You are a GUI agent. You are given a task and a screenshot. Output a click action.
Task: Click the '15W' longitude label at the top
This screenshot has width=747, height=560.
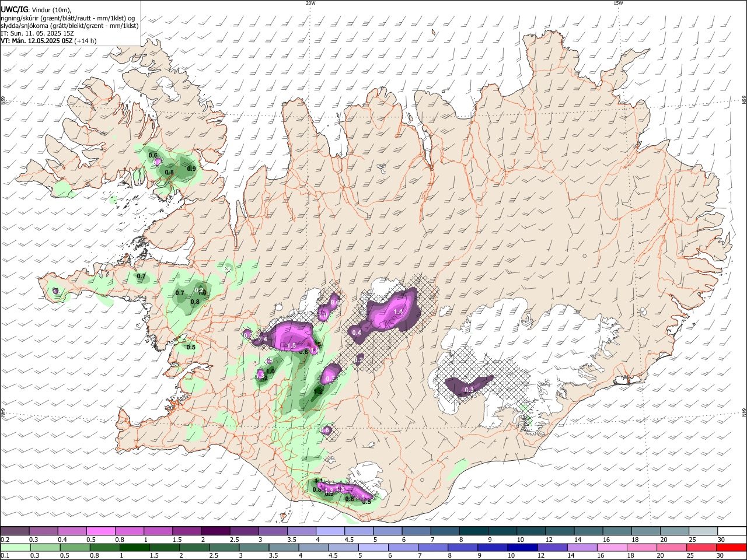point(618,3)
